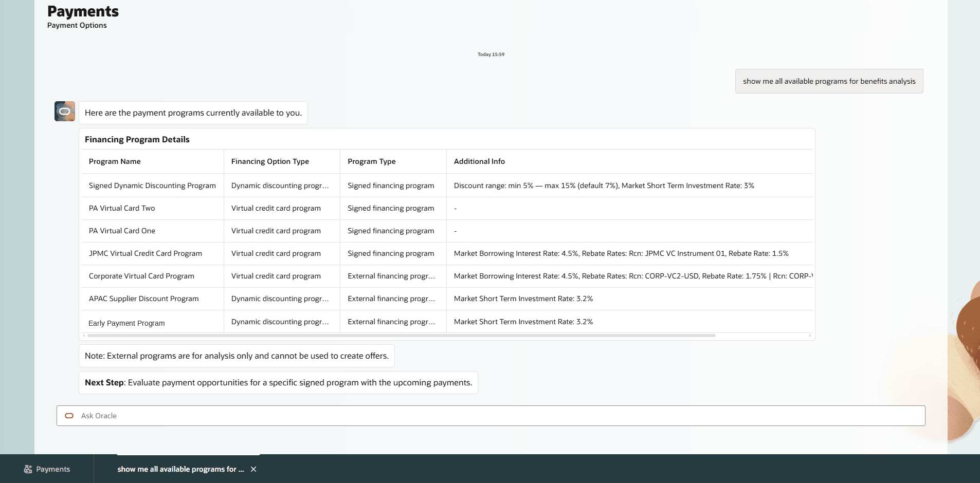The width and height of the screenshot is (980, 483).
Task: Open the Payments tab in the bottom bar
Action: click(47, 469)
